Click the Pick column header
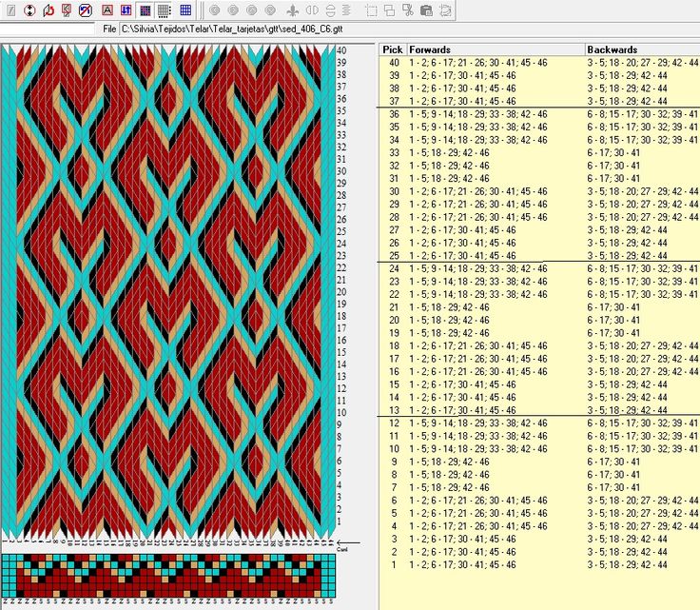 (x=393, y=49)
